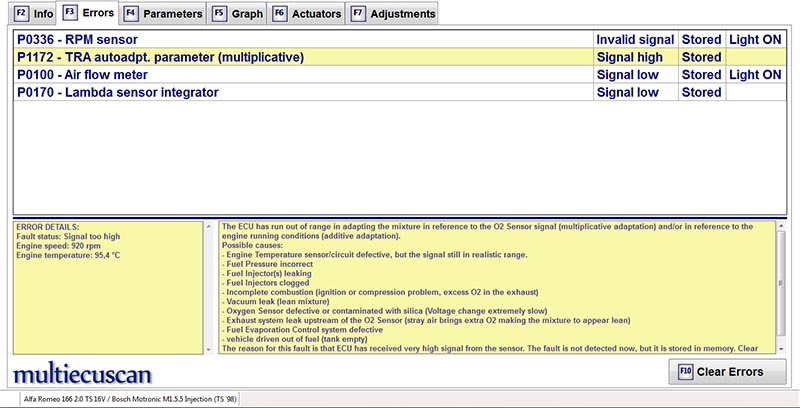
Task: Click the F6 key icon beside Actuators
Action: (279, 14)
